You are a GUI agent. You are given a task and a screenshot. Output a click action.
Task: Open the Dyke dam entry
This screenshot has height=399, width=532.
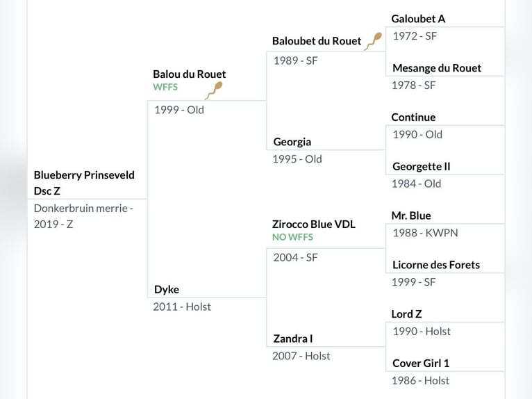pos(167,289)
